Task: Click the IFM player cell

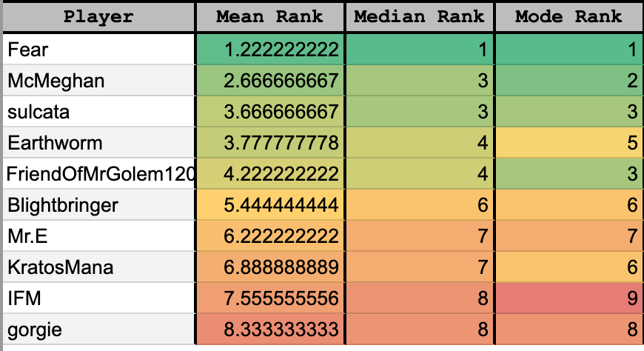Action: [x=98, y=298]
